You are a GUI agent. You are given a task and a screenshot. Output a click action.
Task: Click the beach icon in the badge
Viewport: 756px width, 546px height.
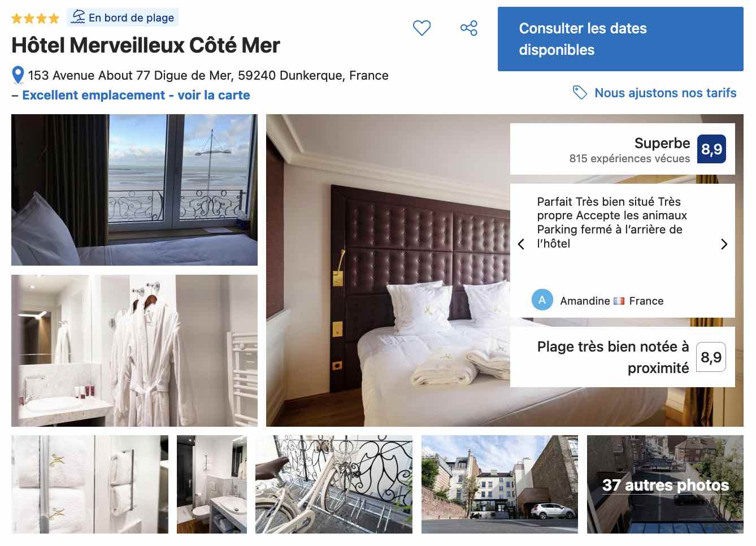click(78, 17)
